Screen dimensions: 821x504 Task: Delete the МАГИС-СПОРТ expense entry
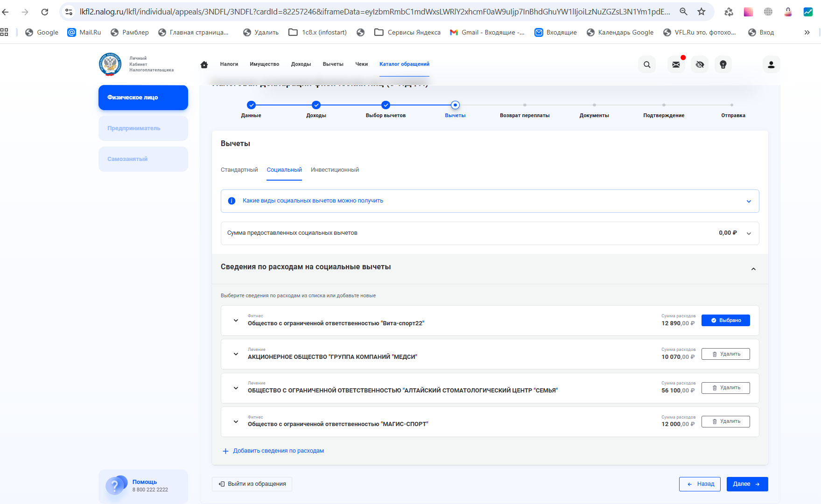click(x=725, y=421)
